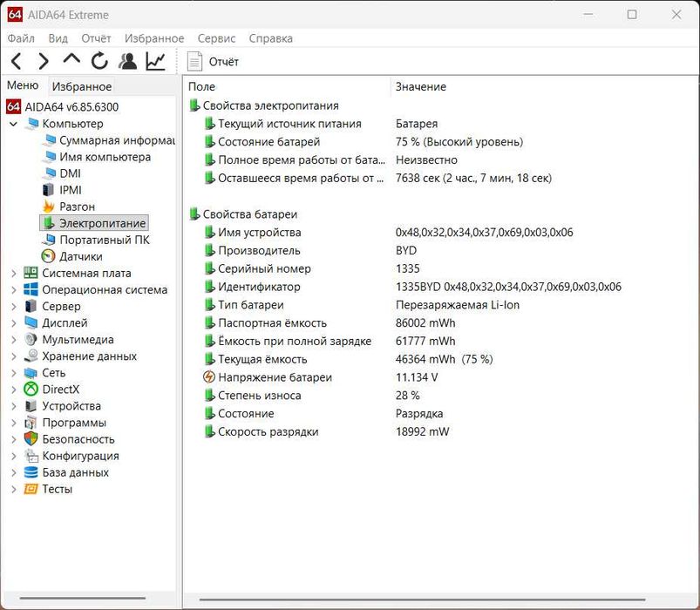Open the Вид menu

(x=58, y=38)
